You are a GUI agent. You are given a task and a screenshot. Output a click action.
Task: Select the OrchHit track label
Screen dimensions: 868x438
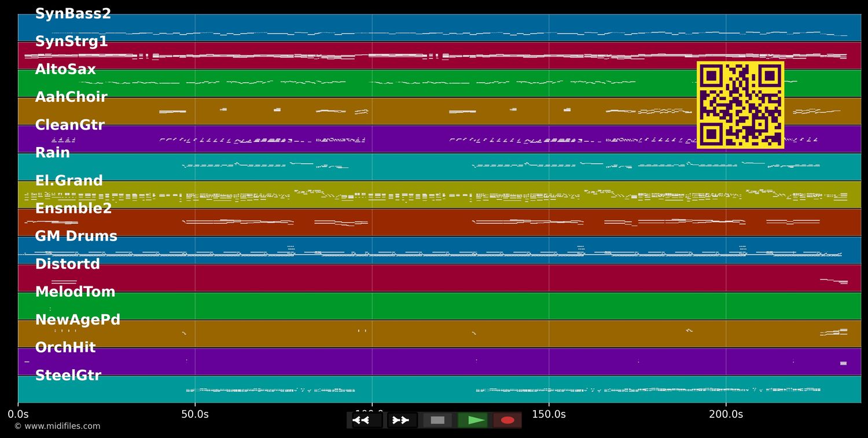pyautogui.click(x=65, y=348)
